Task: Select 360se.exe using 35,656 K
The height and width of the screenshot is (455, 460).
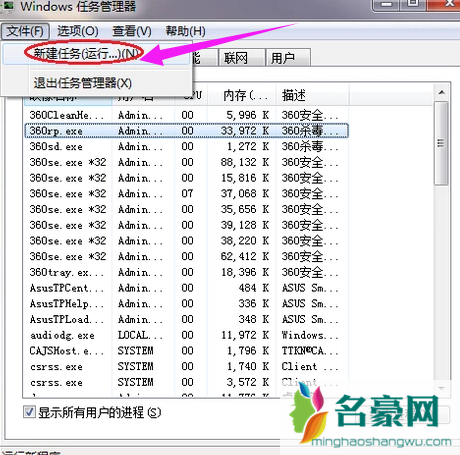Action: 187,209
